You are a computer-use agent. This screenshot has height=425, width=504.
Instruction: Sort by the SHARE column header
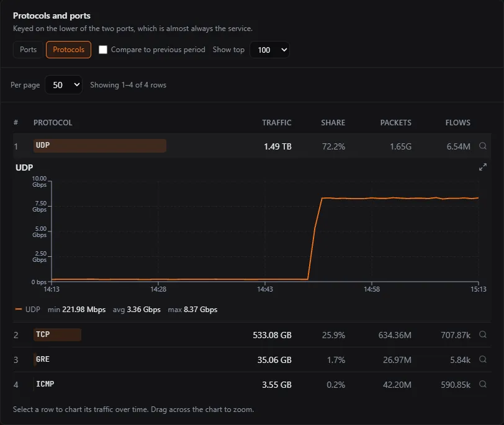(x=333, y=123)
